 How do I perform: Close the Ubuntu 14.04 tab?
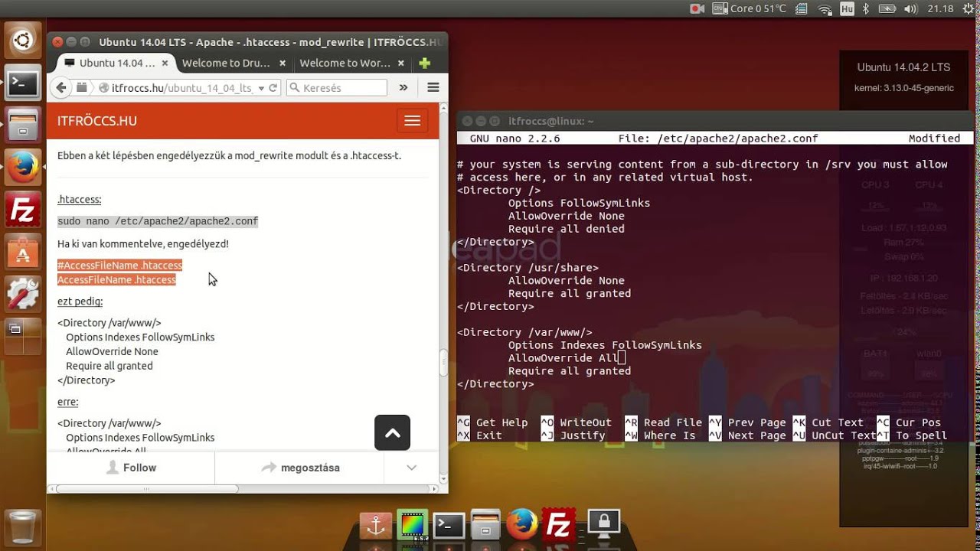[x=165, y=63]
